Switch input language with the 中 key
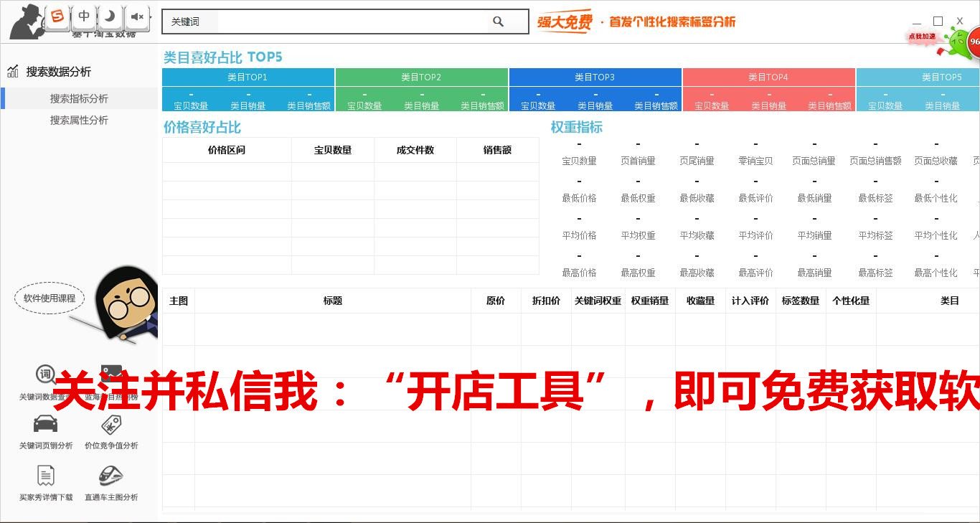The width and height of the screenshot is (980, 523). click(84, 16)
